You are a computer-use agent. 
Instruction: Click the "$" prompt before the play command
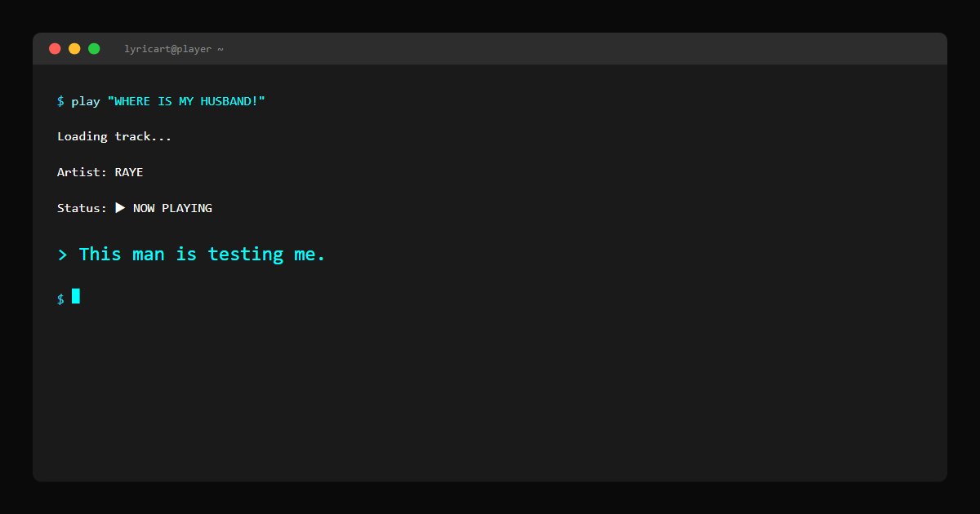pyautogui.click(x=60, y=101)
